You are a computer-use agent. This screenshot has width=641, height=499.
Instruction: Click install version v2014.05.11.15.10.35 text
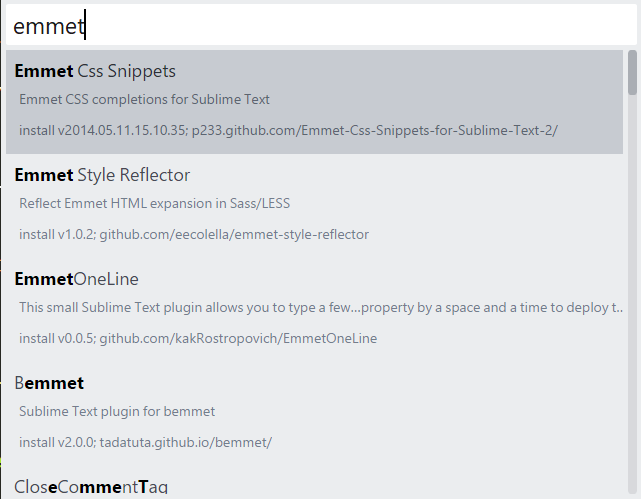click(x=98, y=130)
